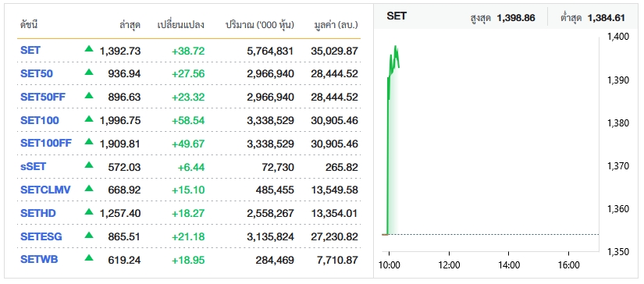Click the up-arrow icon next to SETWB
The height and width of the screenshot is (284, 644).
89,258
